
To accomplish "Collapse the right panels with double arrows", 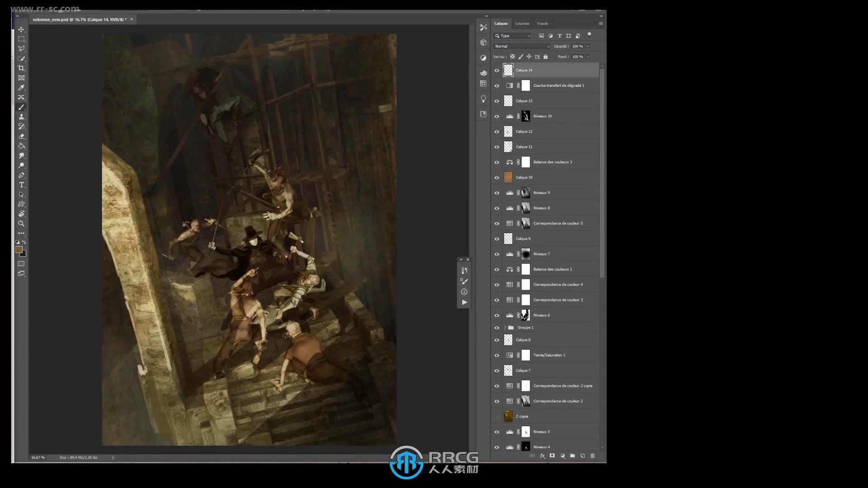I will click(x=601, y=16).
